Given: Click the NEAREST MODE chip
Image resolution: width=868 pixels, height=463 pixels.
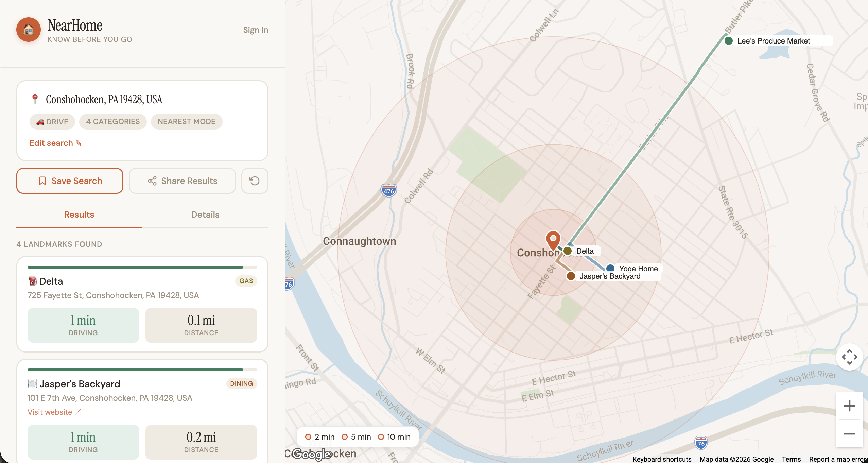Looking at the screenshot, I should click(187, 122).
